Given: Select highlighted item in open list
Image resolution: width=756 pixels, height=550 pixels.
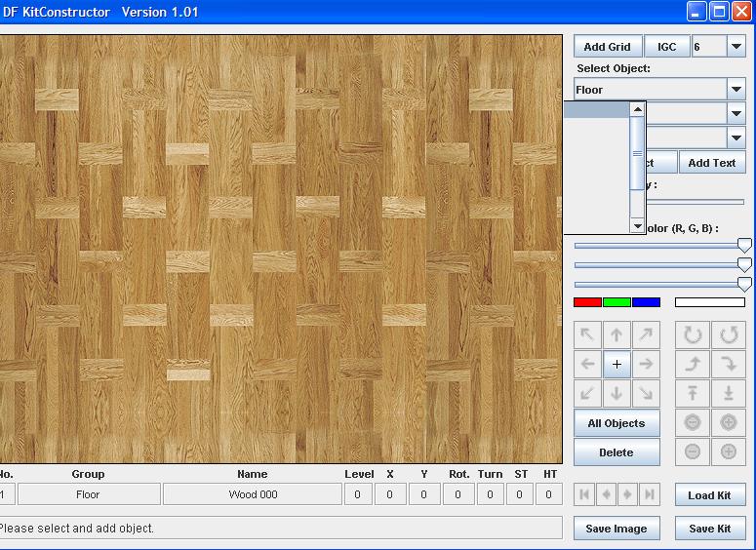Looking at the screenshot, I should tap(597, 110).
